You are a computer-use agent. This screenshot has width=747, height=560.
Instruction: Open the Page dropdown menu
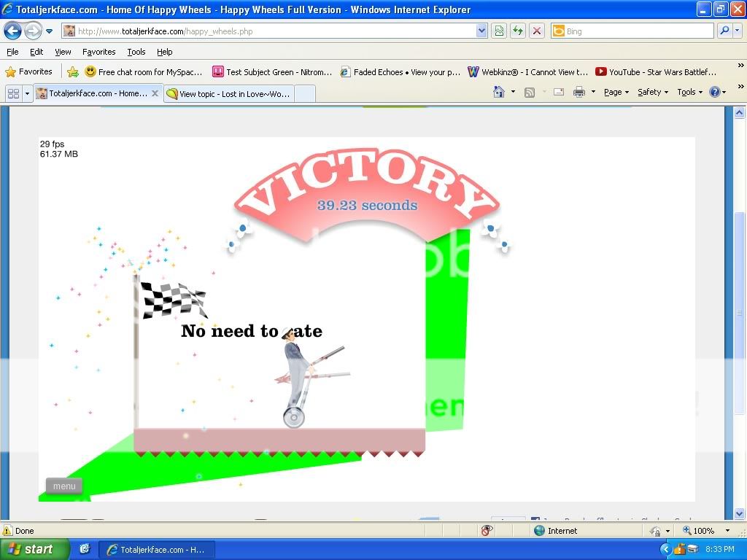[616, 92]
